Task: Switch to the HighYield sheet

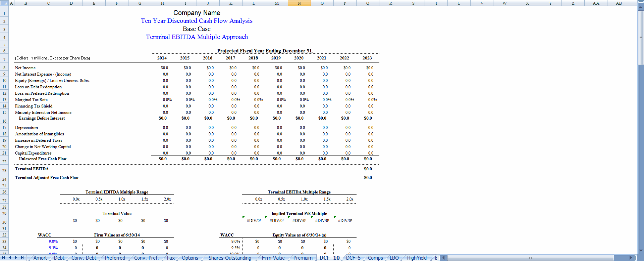Action: coord(417,258)
